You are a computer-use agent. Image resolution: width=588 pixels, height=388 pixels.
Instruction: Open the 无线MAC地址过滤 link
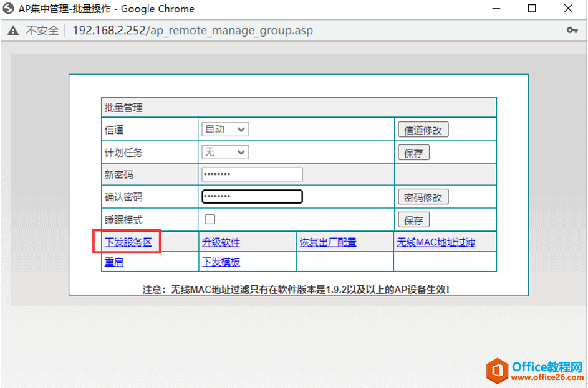click(436, 242)
